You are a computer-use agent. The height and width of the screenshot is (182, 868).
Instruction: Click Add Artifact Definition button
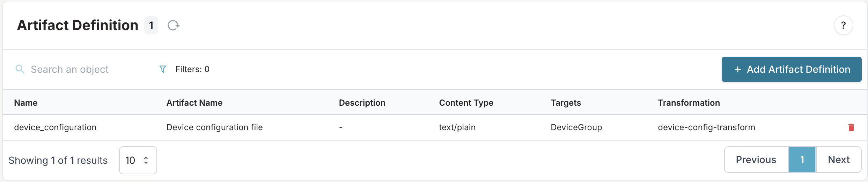point(791,69)
